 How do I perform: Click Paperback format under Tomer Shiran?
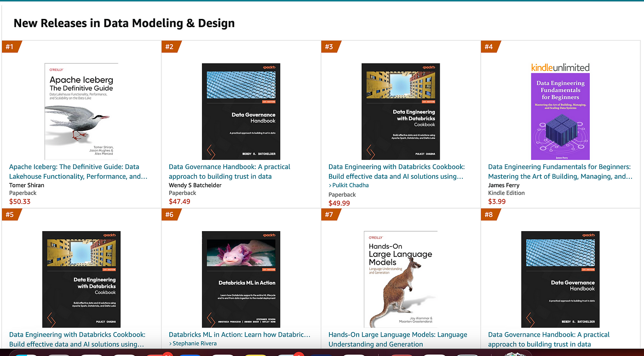point(23,193)
